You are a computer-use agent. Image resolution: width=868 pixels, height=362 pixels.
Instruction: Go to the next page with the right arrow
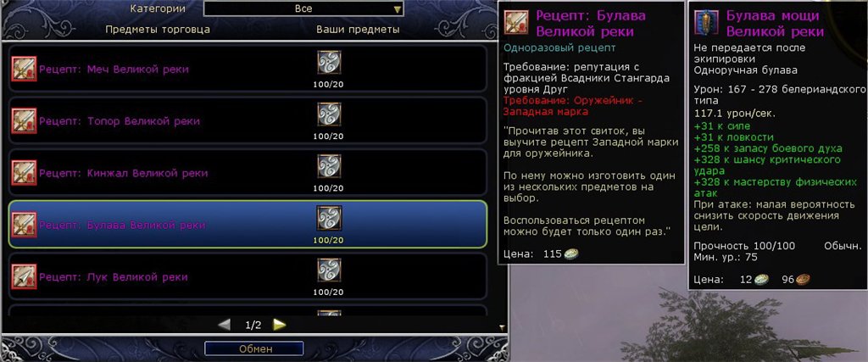(x=280, y=325)
